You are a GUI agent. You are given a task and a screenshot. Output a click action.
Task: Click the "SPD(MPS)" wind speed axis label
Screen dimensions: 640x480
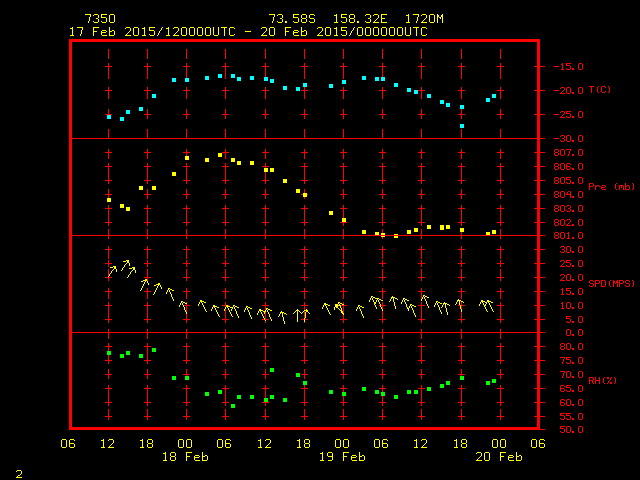[x=611, y=283]
